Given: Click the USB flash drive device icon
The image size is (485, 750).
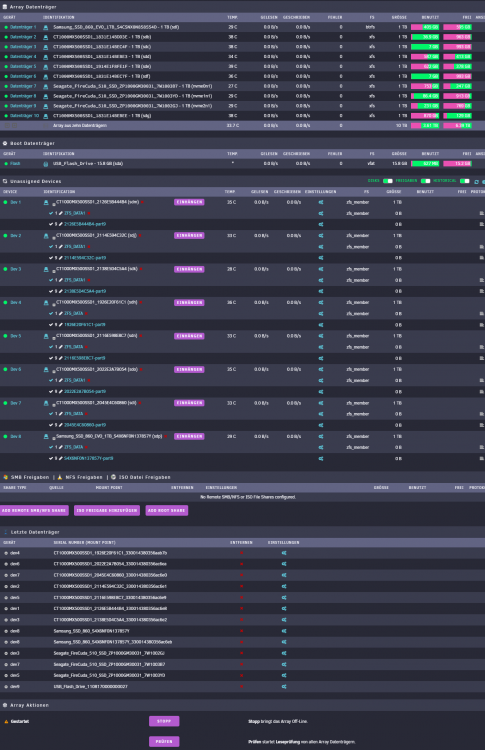Looking at the screenshot, I should point(46,164).
